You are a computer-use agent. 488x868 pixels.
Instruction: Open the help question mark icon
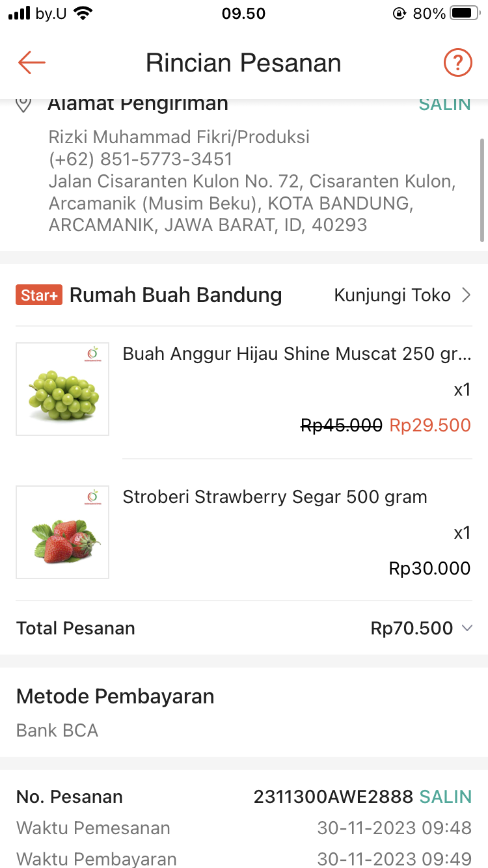tap(457, 62)
